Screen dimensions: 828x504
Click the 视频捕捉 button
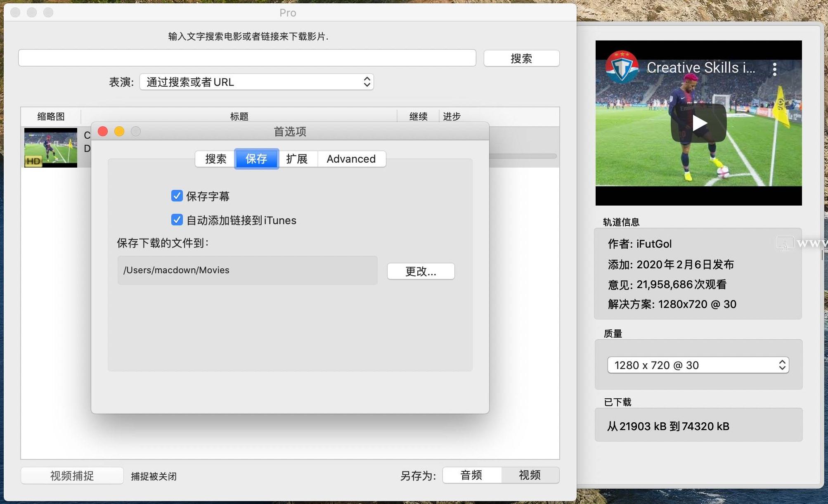(72, 476)
